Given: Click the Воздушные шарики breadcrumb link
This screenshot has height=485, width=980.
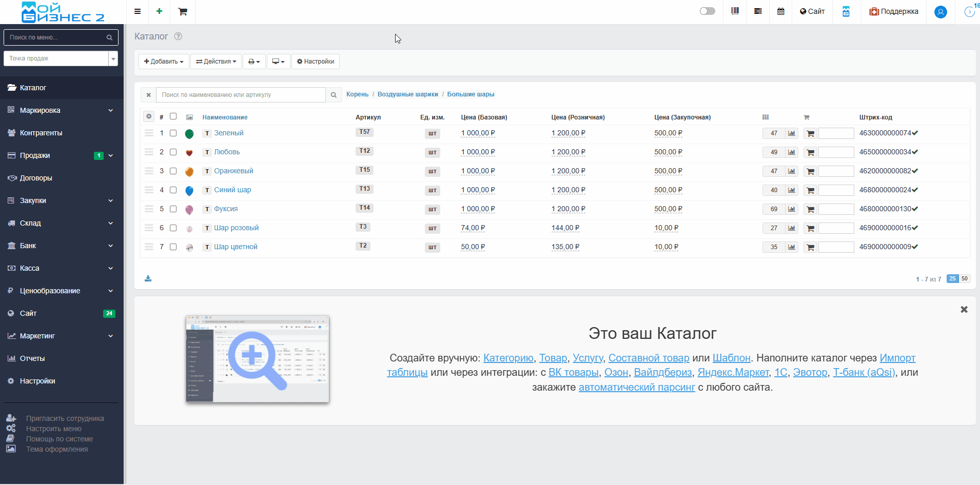Looking at the screenshot, I should 407,94.
